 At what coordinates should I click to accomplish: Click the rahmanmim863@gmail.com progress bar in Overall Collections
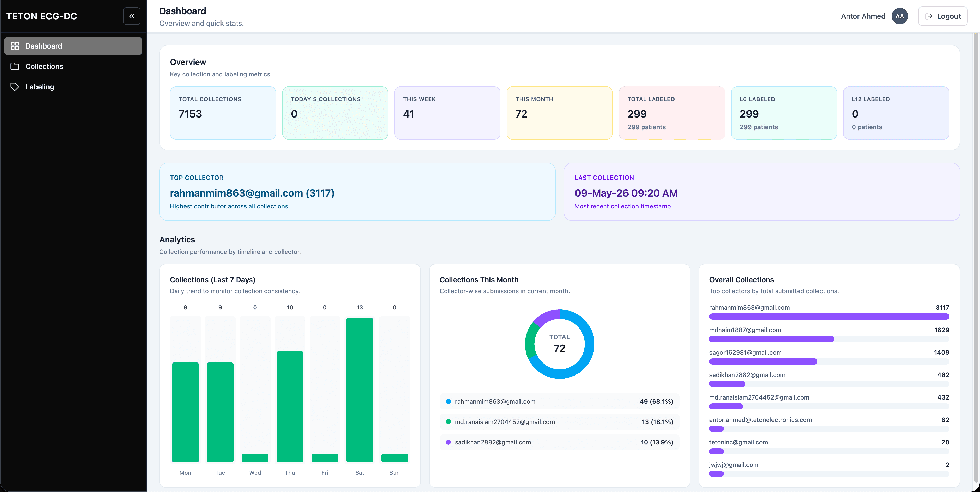click(829, 317)
